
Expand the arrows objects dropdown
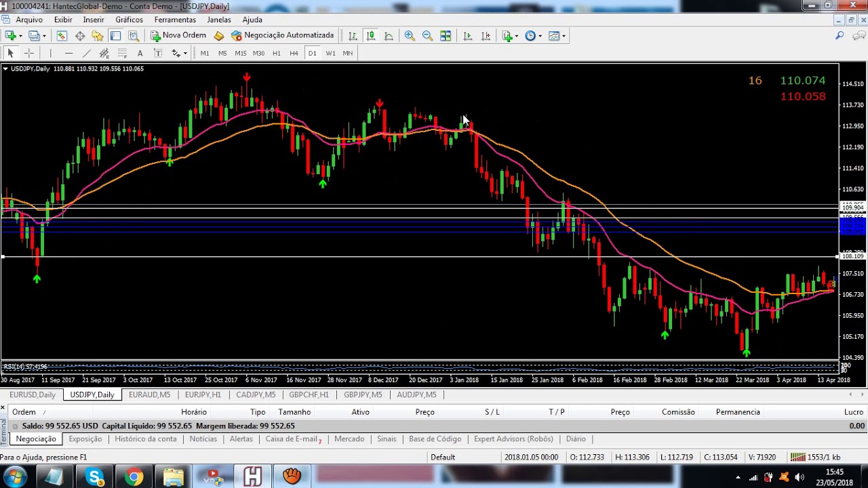[185, 54]
